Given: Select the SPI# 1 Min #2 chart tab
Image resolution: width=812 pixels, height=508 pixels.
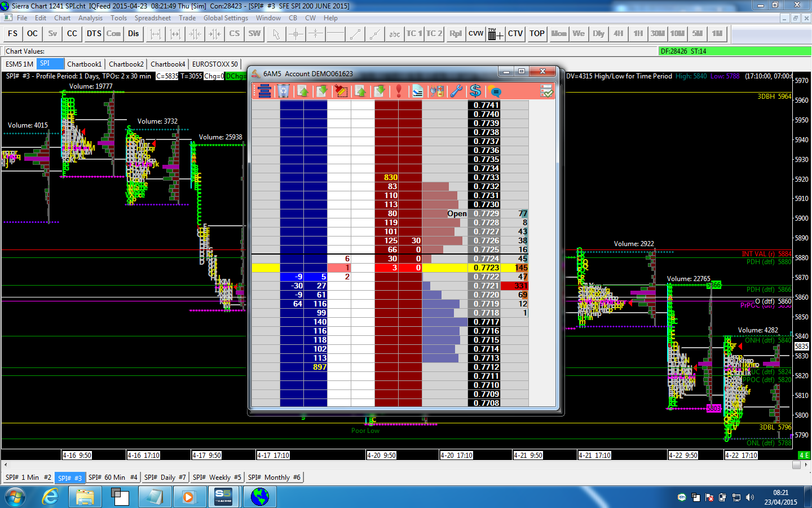Looking at the screenshot, I should coord(28,478).
